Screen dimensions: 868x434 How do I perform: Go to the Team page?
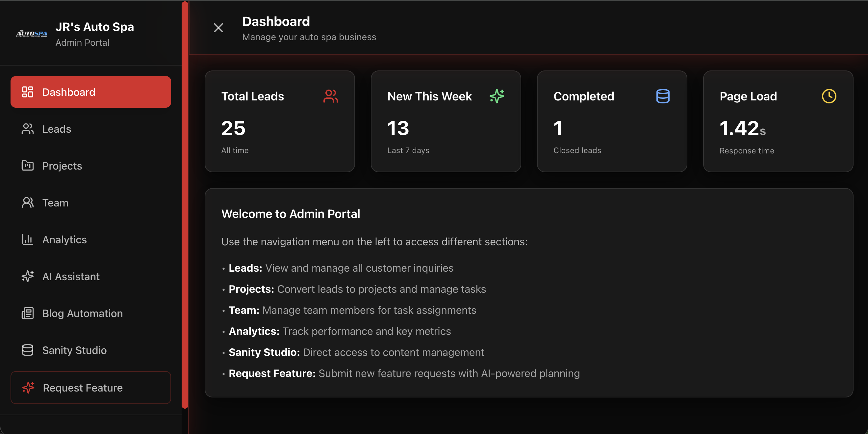[55, 203]
